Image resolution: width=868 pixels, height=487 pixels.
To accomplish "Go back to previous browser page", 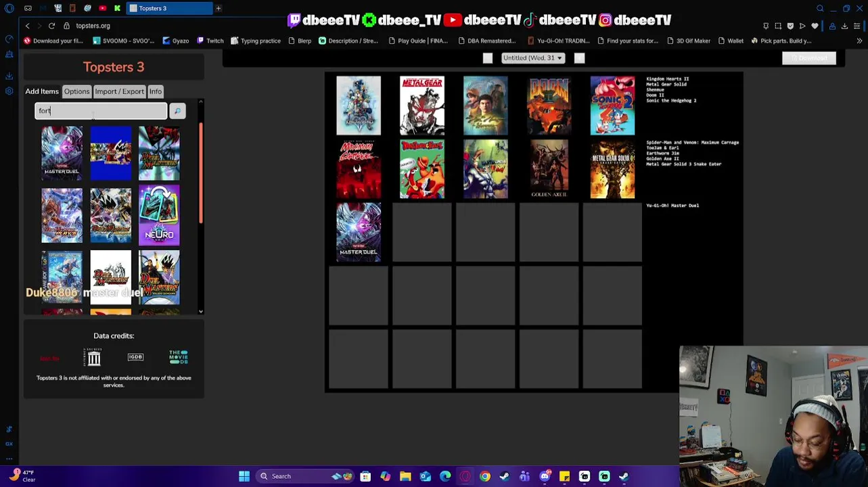I will (27, 26).
